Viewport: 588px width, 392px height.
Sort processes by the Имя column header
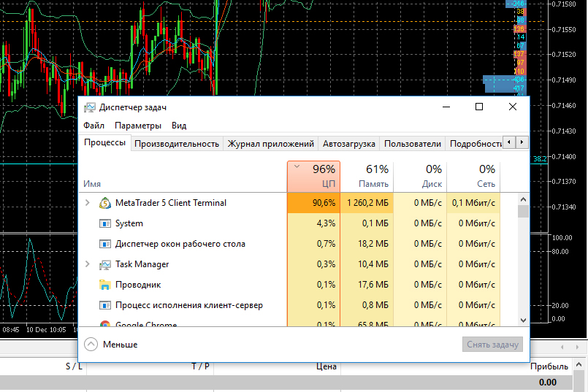(x=92, y=184)
